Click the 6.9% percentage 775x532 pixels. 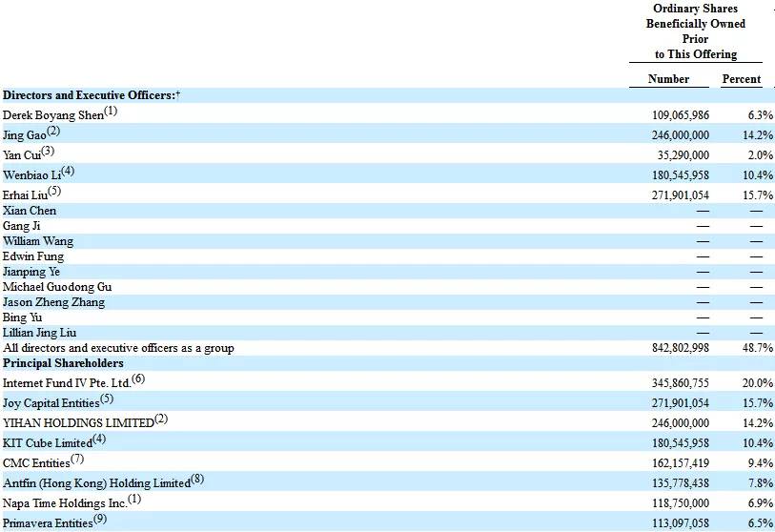(x=760, y=503)
